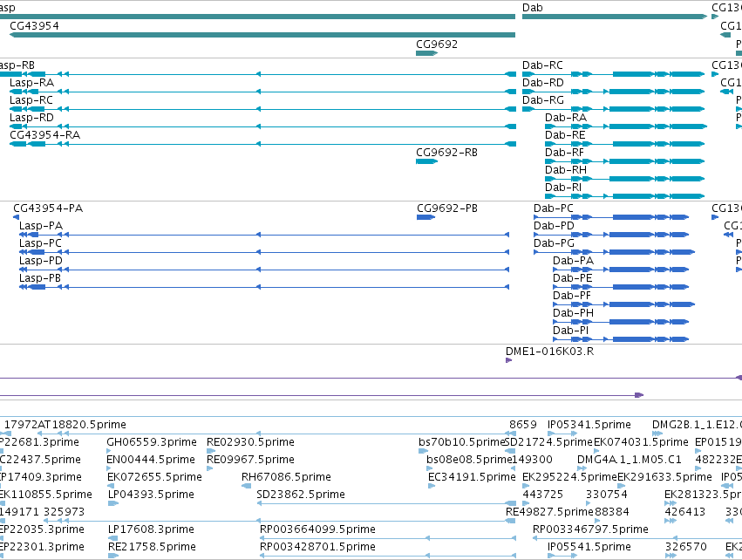Select the Dab-RA transcript label

(x=566, y=118)
